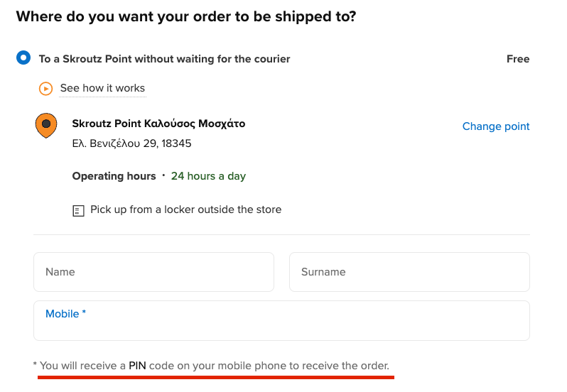Viewport: 567px width, 392px height.
Task: Click To a Skroutz Point option label
Action: click(x=165, y=59)
